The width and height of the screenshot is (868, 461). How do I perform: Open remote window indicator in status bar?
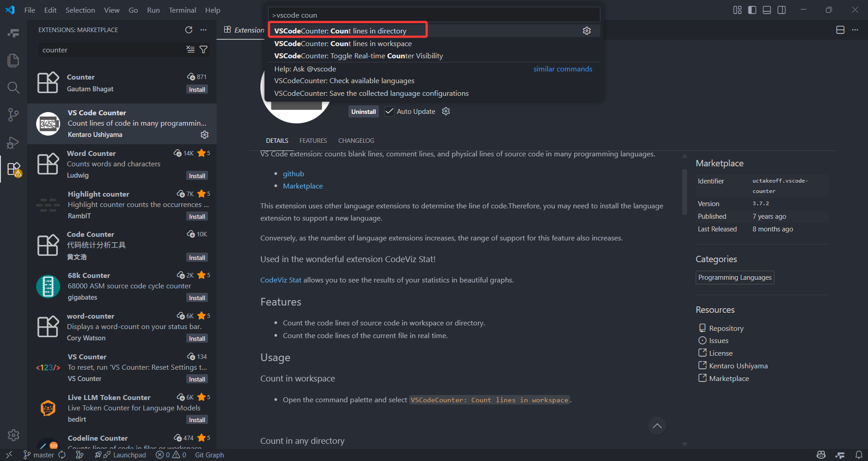9,455
